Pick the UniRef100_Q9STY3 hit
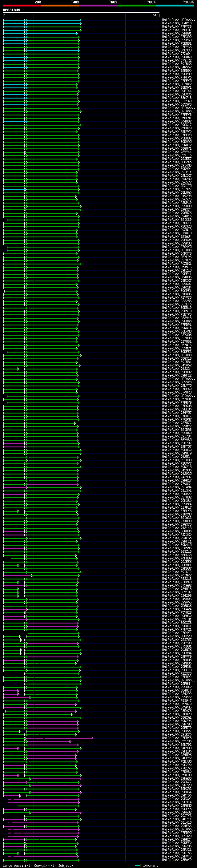 pos(177,816)
